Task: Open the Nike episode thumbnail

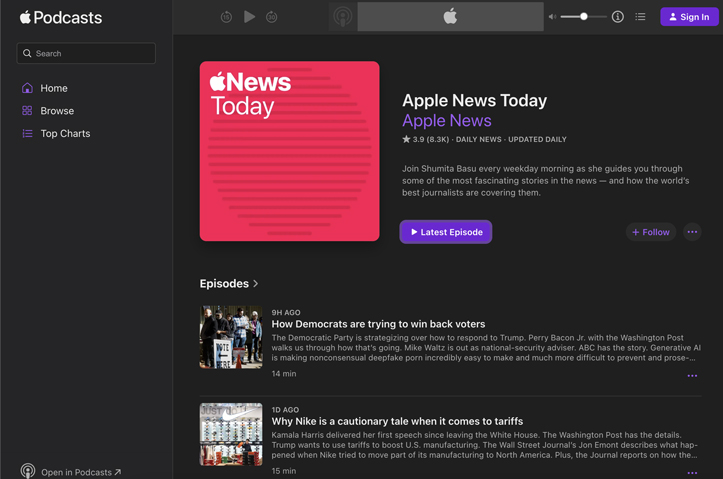Action: (231, 434)
